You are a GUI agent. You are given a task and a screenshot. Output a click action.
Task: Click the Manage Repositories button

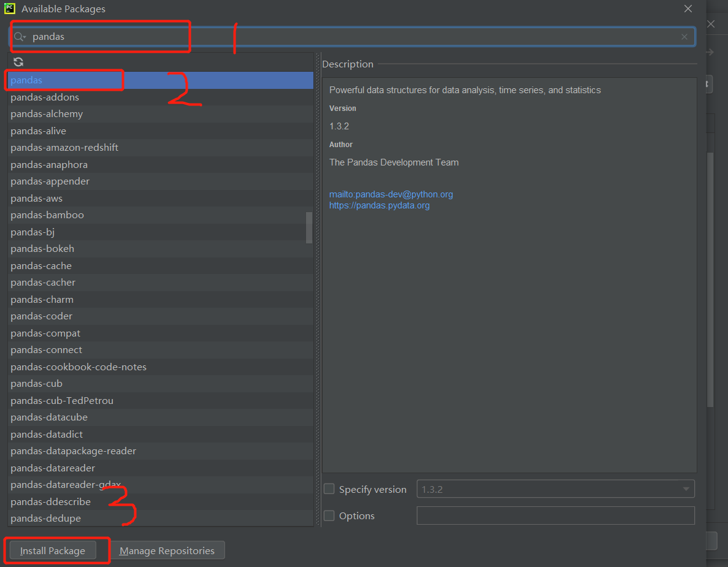[167, 550]
